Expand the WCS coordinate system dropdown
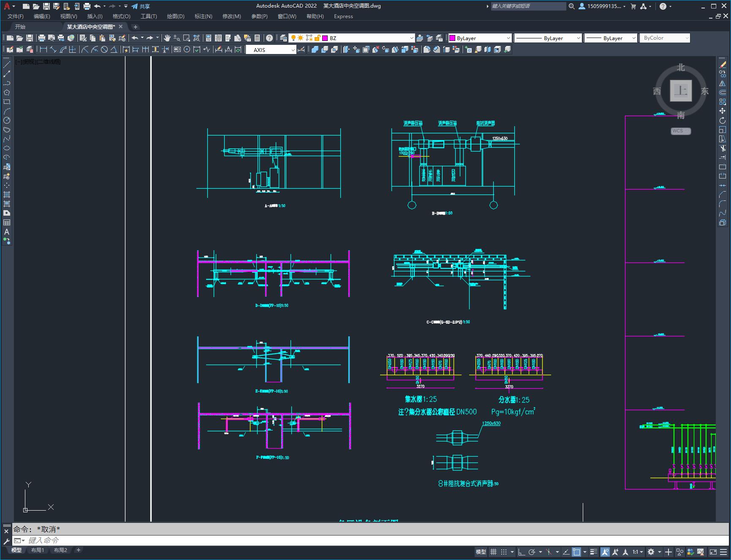731x560 pixels. tap(681, 131)
